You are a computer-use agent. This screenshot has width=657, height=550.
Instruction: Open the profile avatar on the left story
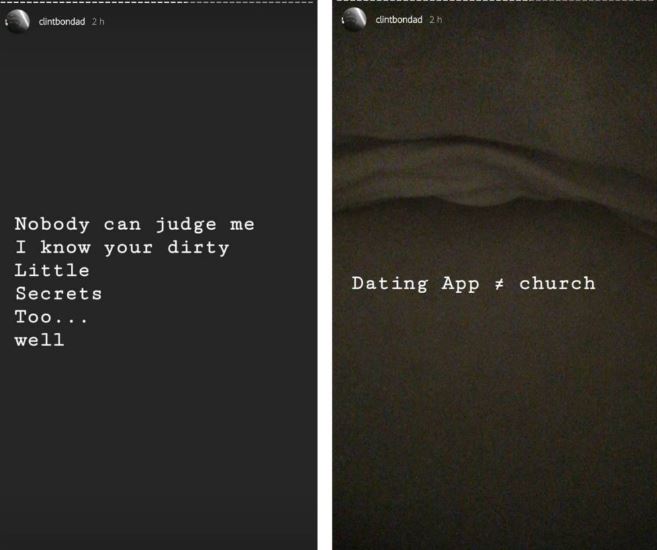point(17,21)
